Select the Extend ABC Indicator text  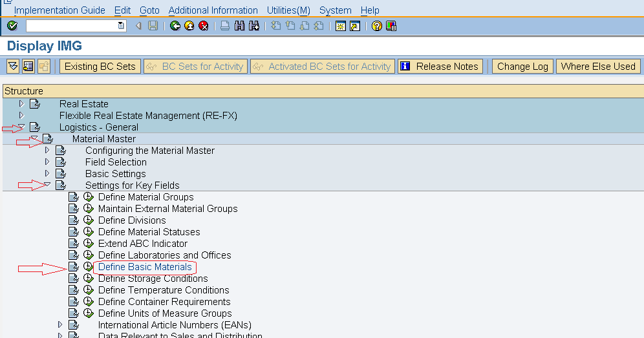142,243
